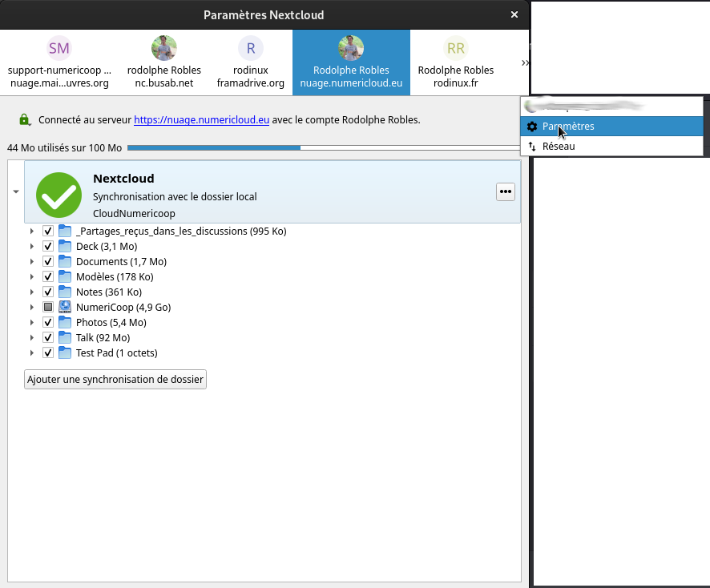Click the Deck folder icon
The height and width of the screenshot is (588, 710).
(65, 246)
